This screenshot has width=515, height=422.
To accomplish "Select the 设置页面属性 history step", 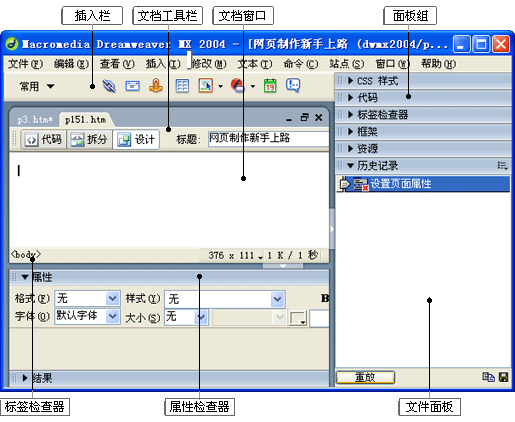I will (x=423, y=184).
